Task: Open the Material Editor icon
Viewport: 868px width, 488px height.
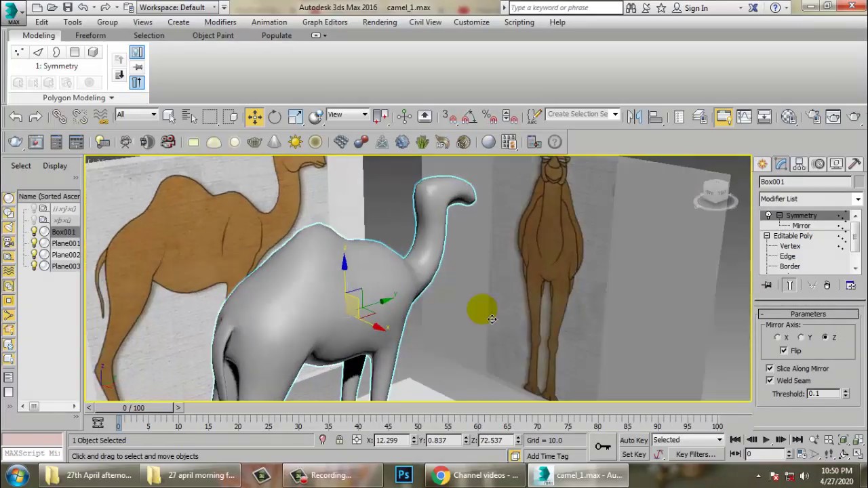Action: [789, 117]
